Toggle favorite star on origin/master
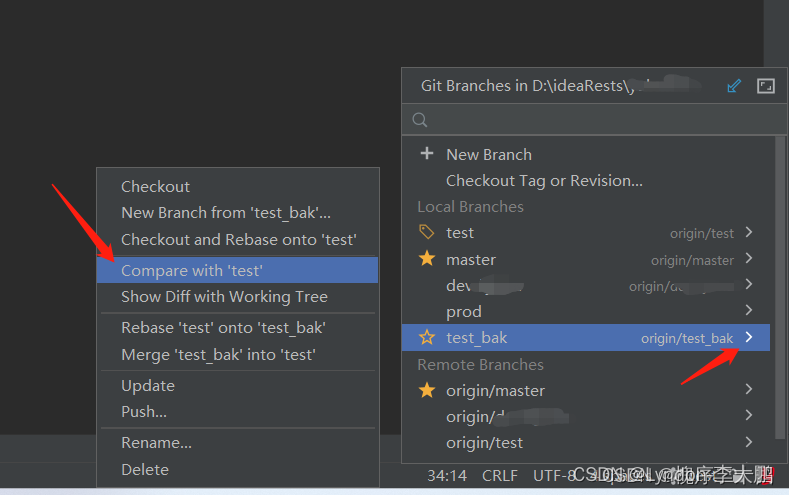 coord(427,390)
